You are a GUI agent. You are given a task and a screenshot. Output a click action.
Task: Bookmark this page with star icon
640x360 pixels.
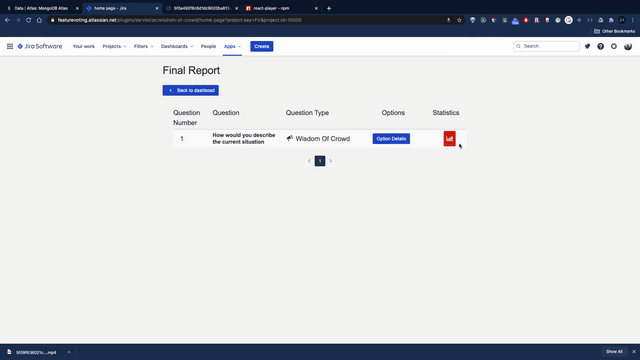pyautogui.click(x=459, y=20)
